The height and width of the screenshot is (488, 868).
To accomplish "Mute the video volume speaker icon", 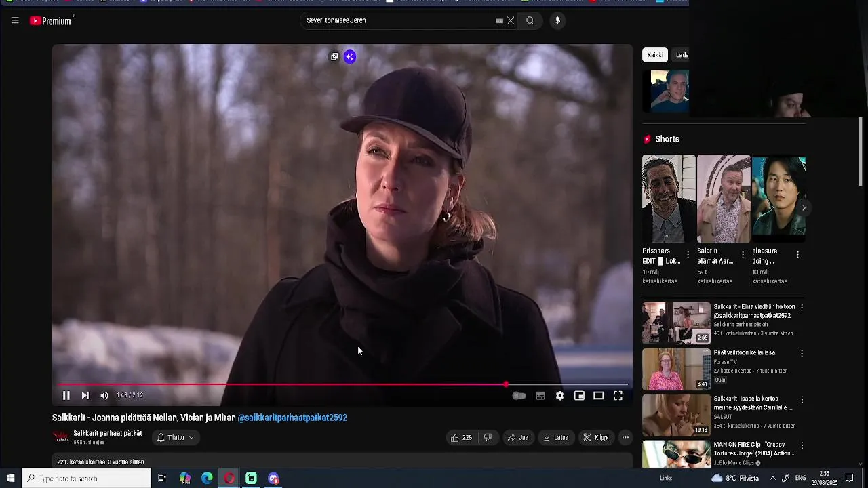I will (104, 396).
